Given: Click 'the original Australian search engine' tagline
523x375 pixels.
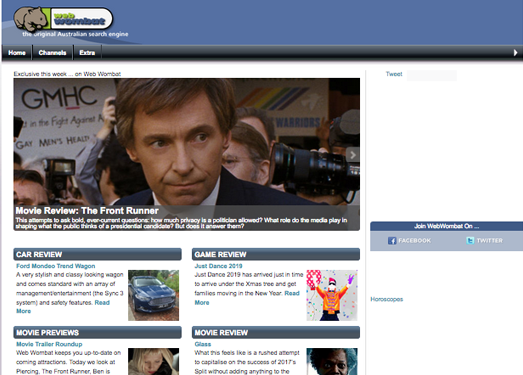Looking at the screenshot, I should coord(75,34).
